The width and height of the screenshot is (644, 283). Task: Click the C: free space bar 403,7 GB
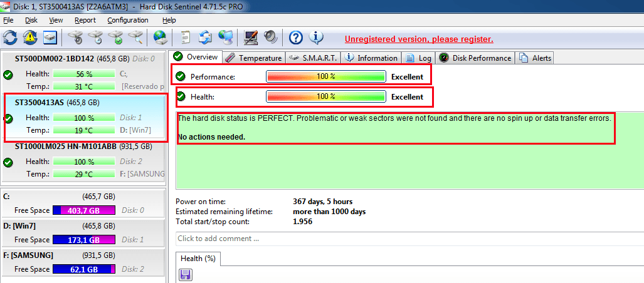[84, 210]
